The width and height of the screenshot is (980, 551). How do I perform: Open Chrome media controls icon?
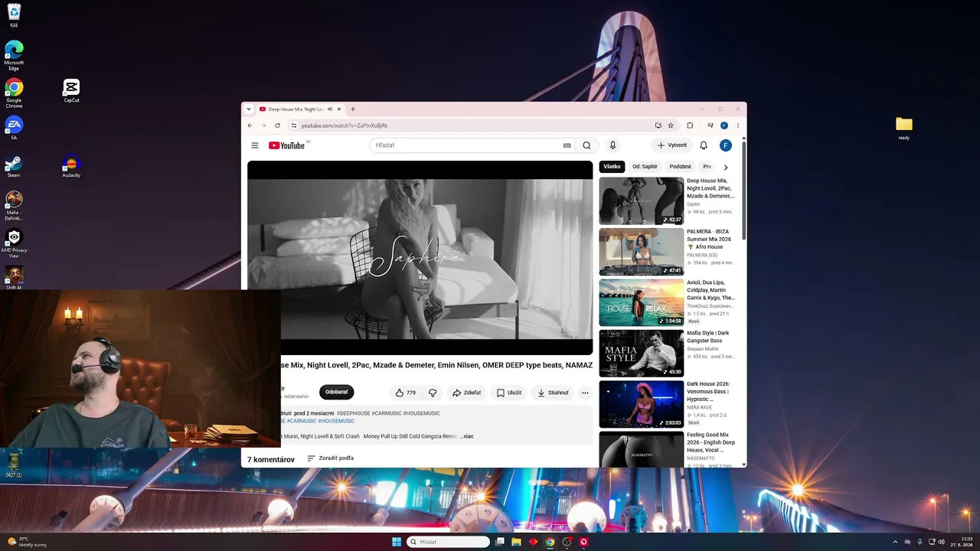tap(710, 126)
